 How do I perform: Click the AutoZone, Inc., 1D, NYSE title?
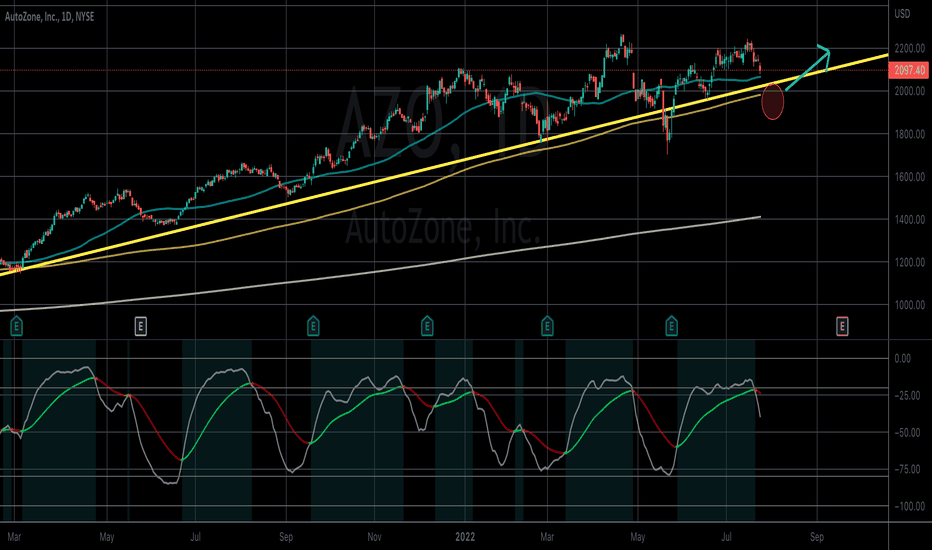click(x=49, y=17)
